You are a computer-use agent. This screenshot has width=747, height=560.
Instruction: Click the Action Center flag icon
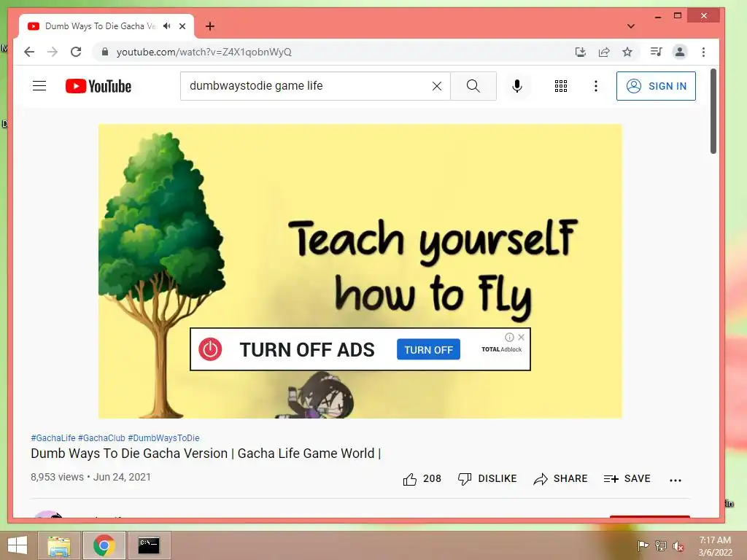643,545
